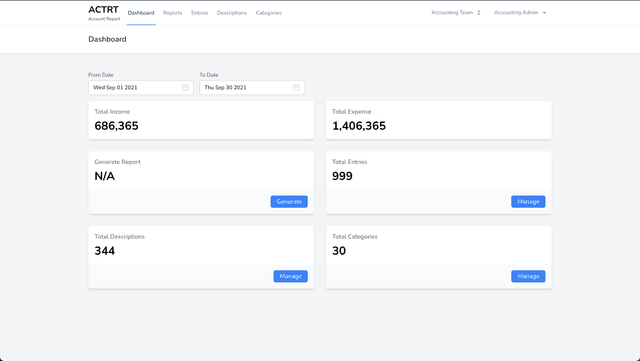Select the Total Income value 686,365
Viewport: 640px width, 361px height.
point(116,126)
